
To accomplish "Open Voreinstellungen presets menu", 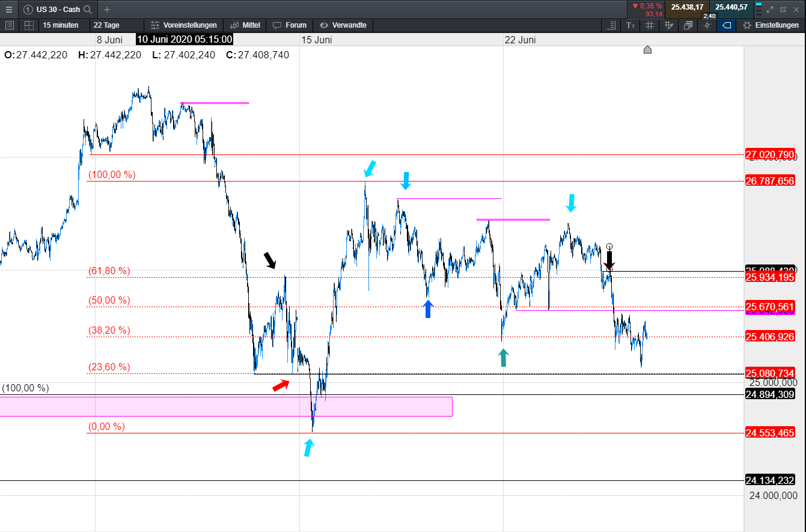I will pos(183,25).
